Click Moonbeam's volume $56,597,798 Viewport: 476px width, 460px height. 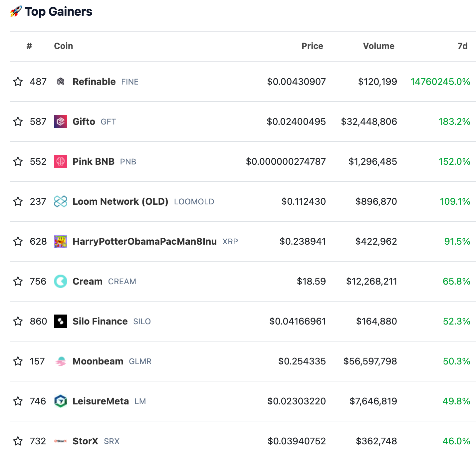(x=370, y=361)
